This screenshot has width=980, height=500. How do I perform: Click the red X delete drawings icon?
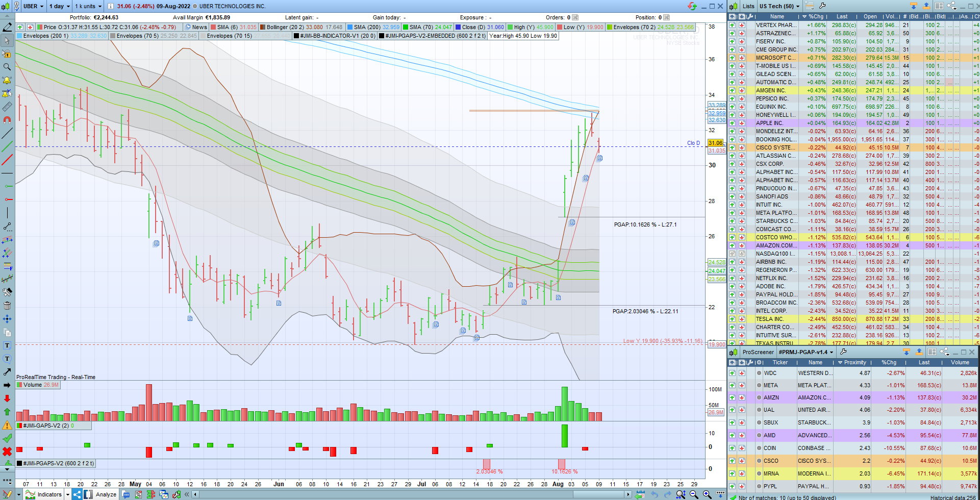coord(7,452)
